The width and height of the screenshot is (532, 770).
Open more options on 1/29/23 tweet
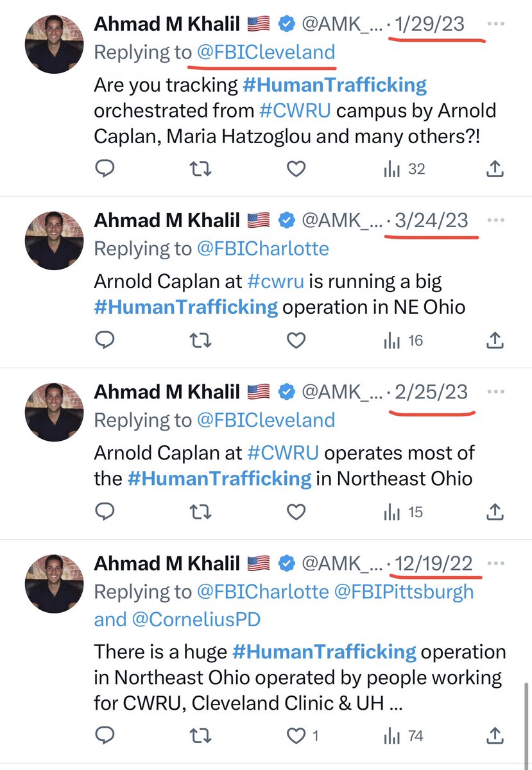496,24
